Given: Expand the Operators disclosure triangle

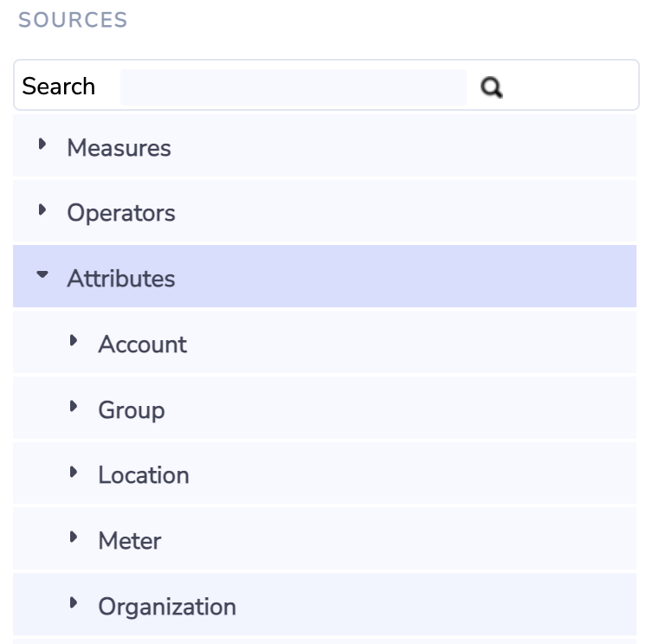Looking at the screenshot, I should [42, 209].
